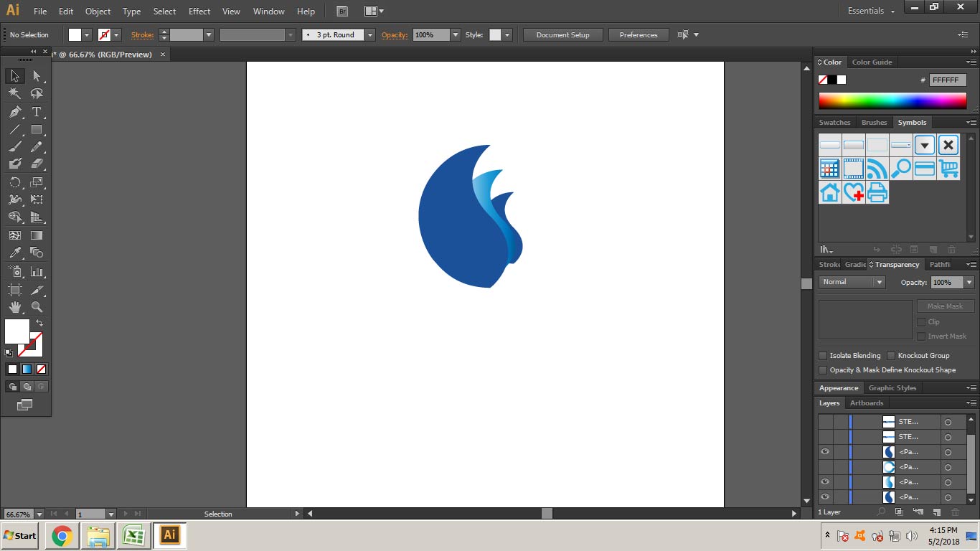
Task: Open the blending mode Normal dropdown
Action: click(852, 282)
